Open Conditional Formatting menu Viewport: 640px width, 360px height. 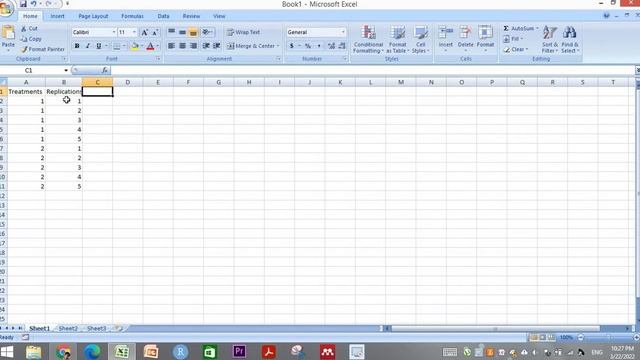(368, 39)
